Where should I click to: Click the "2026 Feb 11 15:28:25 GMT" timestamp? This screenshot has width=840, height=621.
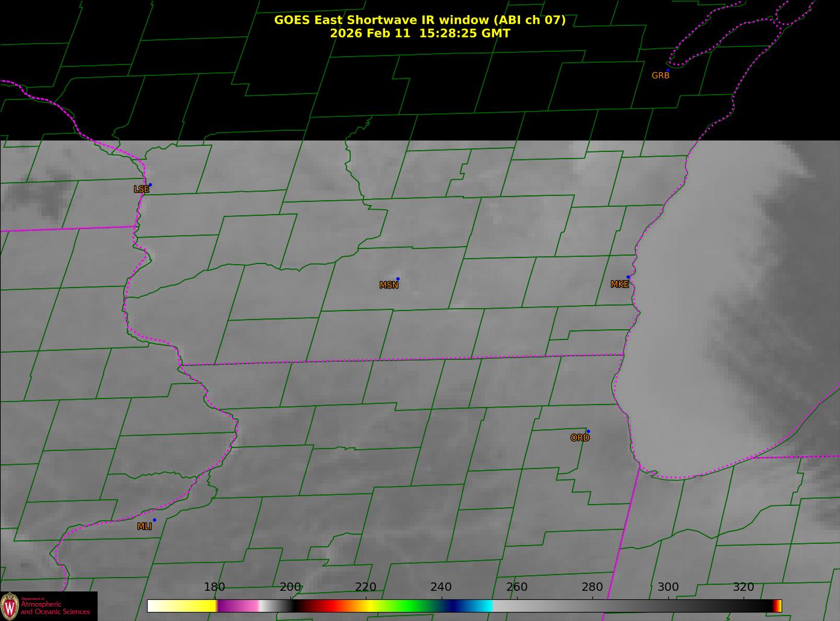[420, 33]
